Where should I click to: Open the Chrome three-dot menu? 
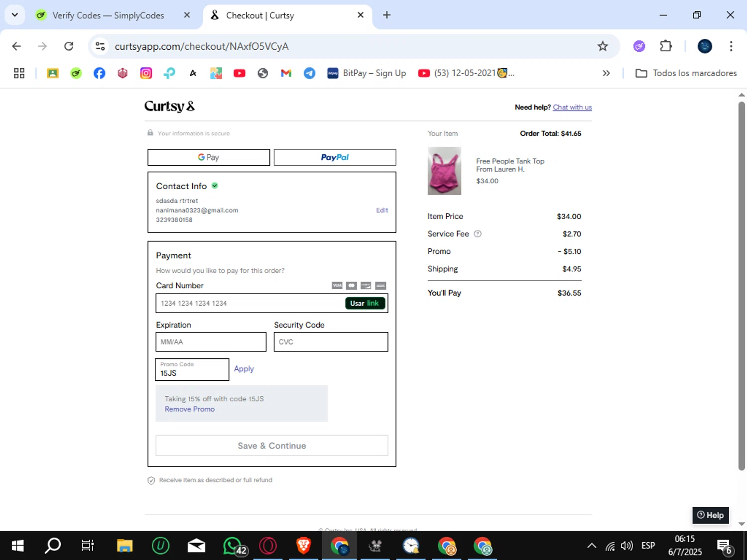point(731,46)
